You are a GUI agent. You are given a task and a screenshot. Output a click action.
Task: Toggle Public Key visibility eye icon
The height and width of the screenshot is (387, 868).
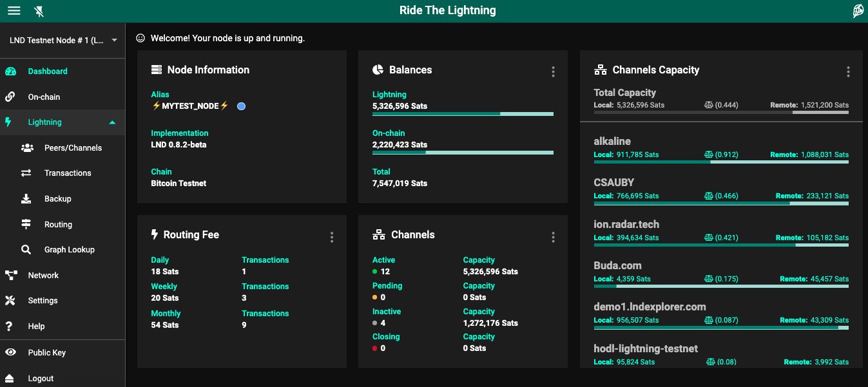(10, 353)
